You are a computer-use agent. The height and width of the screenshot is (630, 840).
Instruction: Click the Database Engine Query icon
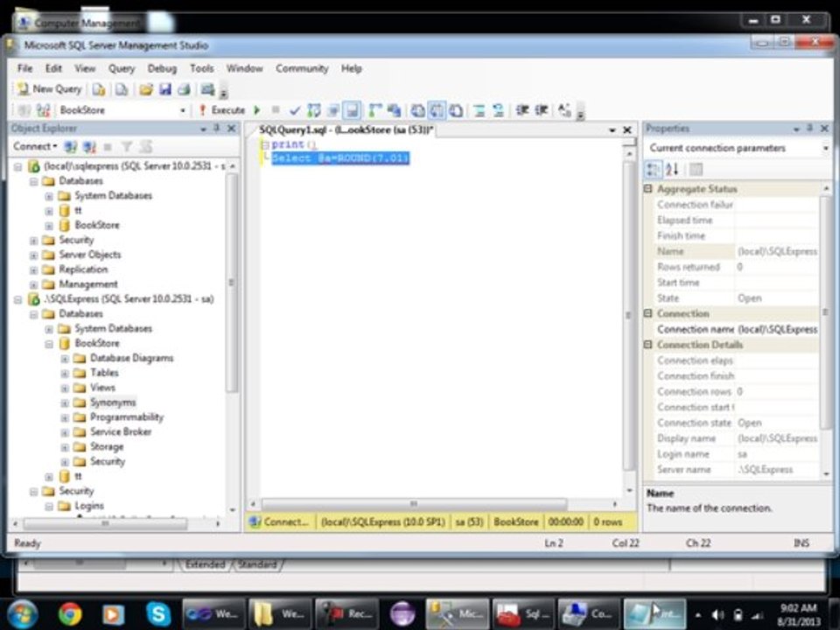click(x=99, y=89)
